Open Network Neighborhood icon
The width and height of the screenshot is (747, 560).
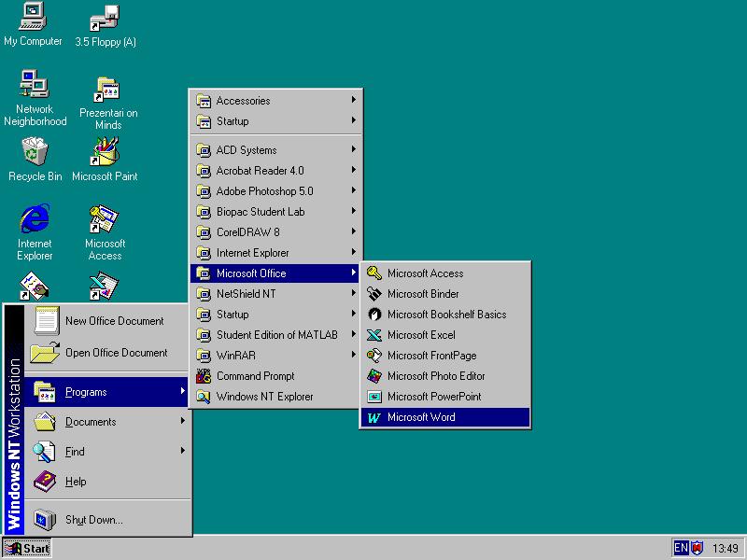click(35, 98)
